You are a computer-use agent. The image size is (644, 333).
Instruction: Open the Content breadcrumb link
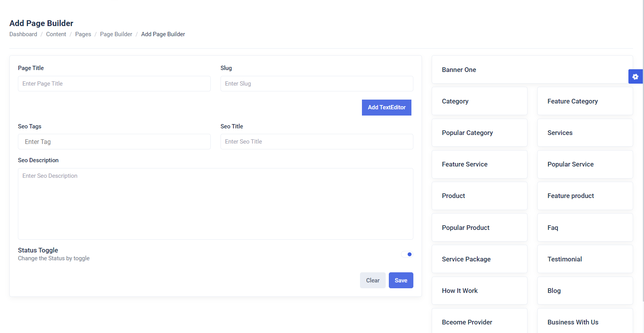pyautogui.click(x=56, y=34)
